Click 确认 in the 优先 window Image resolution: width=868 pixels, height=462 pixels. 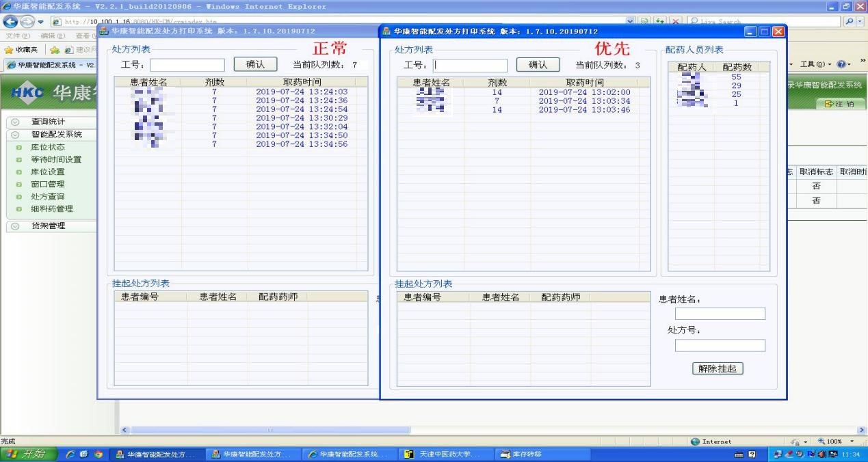[x=538, y=65]
